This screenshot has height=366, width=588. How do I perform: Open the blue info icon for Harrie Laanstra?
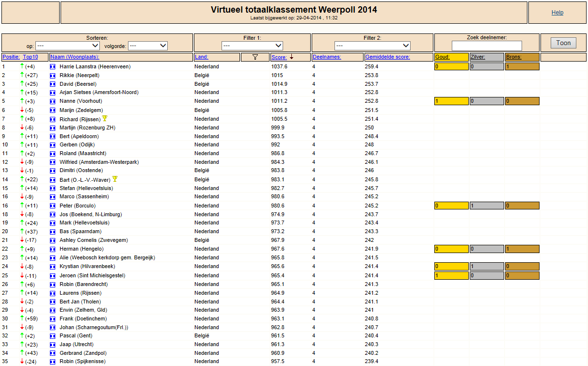point(53,66)
